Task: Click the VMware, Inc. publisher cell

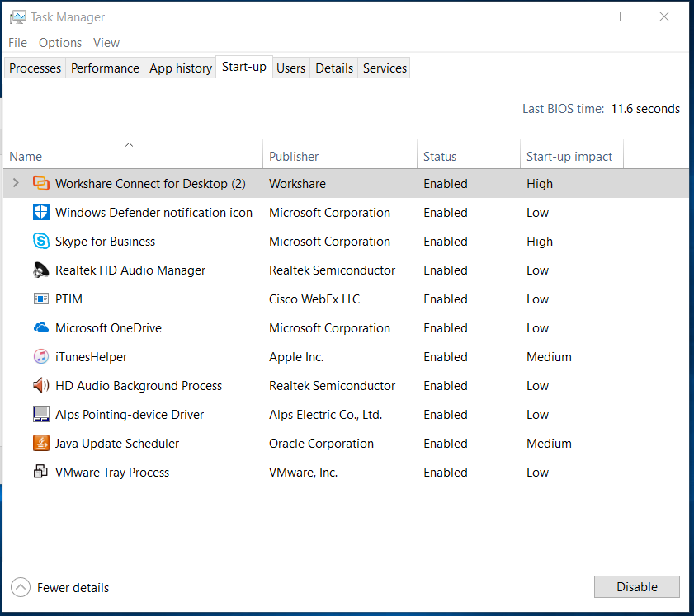Action: (x=303, y=472)
